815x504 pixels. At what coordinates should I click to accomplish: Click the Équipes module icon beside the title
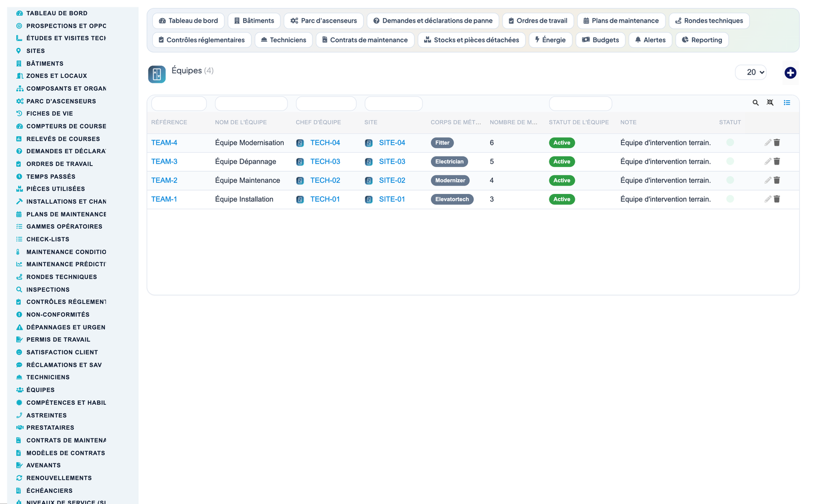coord(157,74)
